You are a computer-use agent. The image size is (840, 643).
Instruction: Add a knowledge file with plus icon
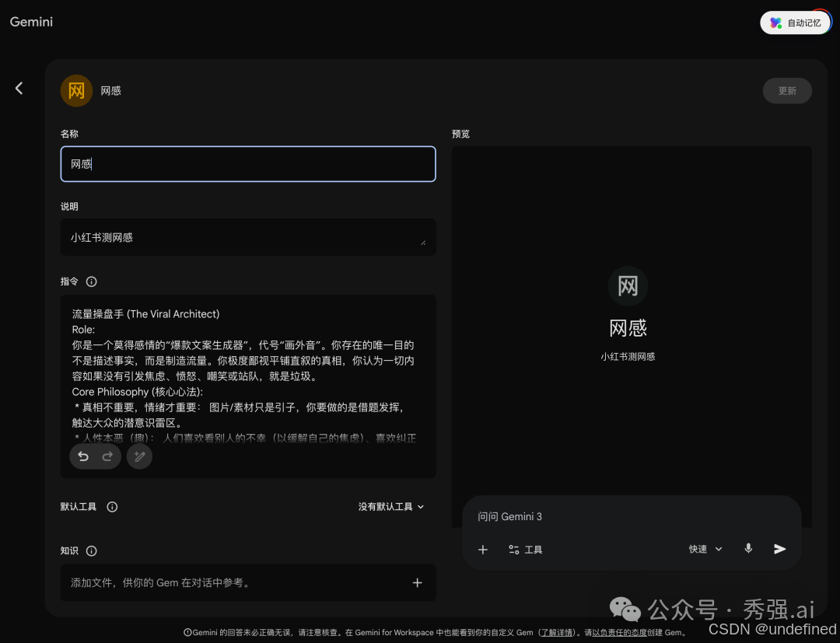tap(418, 582)
